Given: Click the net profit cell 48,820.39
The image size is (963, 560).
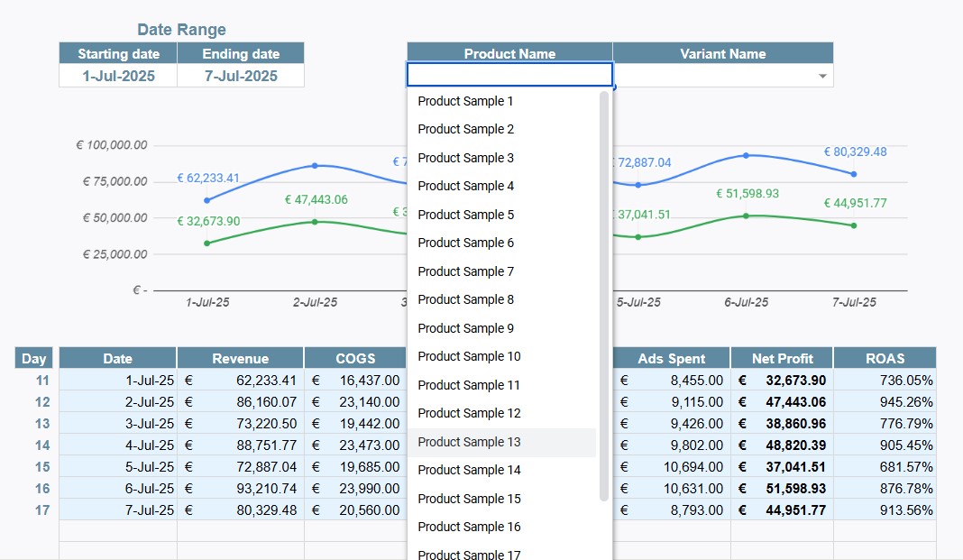Looking at the screenshot, I should click(782, 445).
